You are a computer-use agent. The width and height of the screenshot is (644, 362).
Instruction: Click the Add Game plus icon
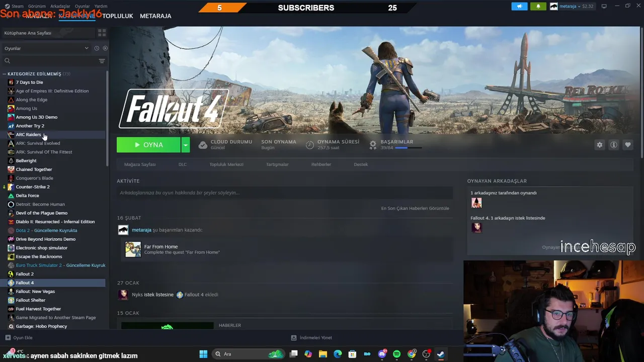(x=8, y=338)
